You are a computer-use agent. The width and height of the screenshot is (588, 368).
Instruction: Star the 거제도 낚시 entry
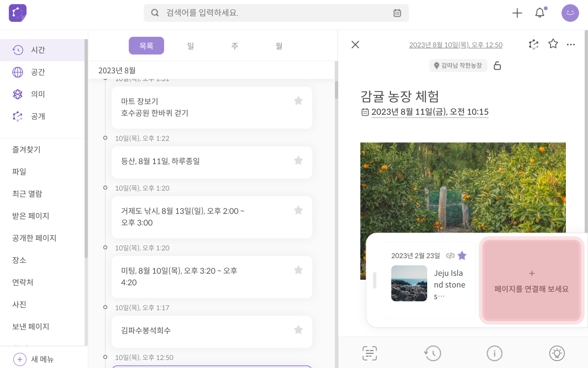tap(298, 210)
